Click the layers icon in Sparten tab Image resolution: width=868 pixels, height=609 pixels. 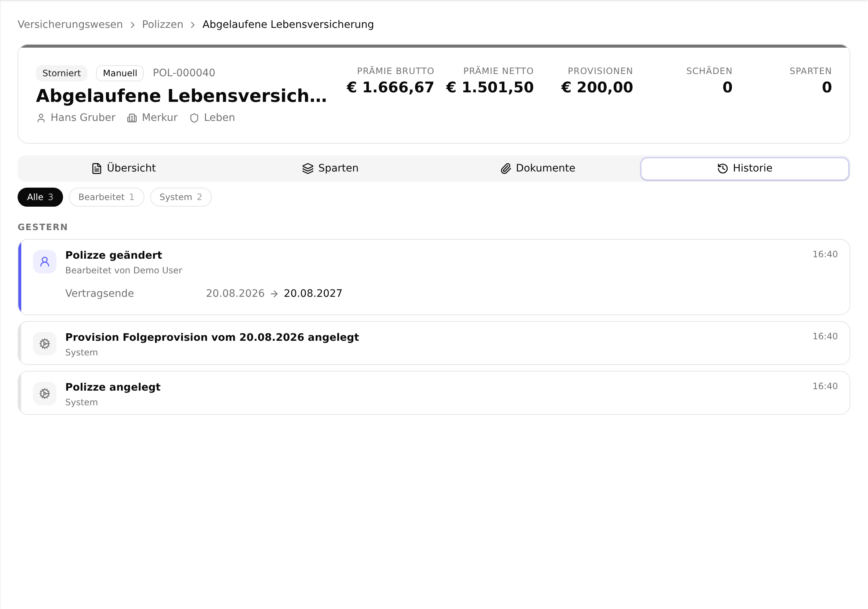(x=308, y=169)
